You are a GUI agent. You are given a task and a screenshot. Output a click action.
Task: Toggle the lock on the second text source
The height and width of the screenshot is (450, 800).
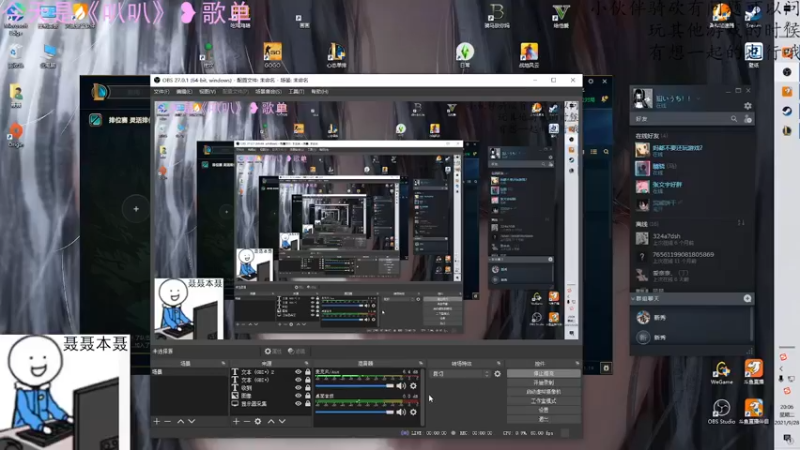click(x=308, y=380)
